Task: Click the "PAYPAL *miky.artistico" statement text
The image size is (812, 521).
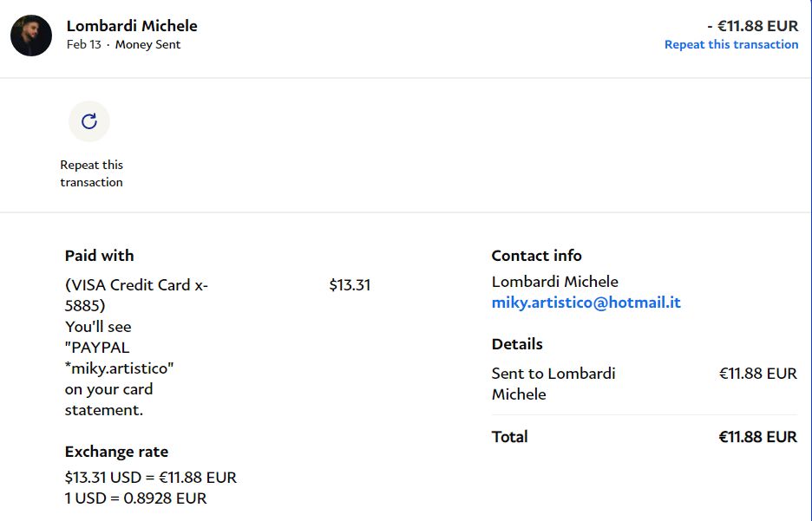Action: click(119, 358)
